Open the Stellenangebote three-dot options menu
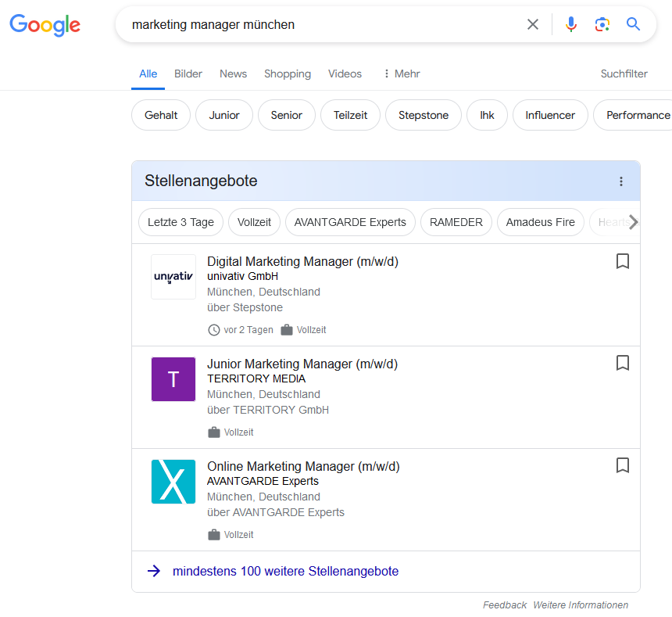The width and height of the screenshot is (672, 617). pyautogui.click(x=620, y=181)
